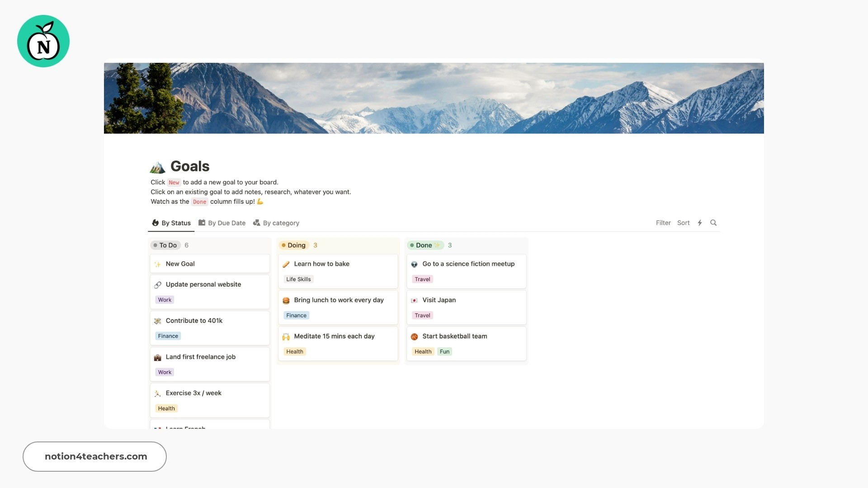Click the By Status tab icon
868x488 pixels.
[x=155, y=222]
